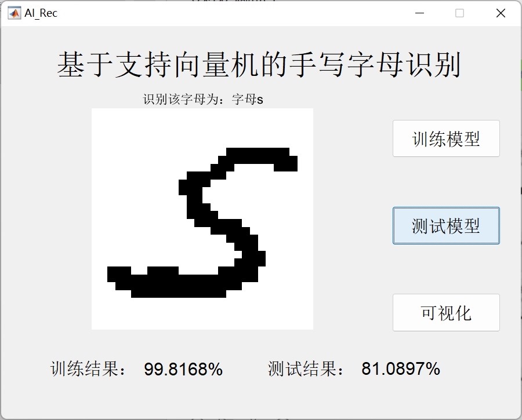The height and width of the screenshot is (420, 522).
Task: Click the heading 基于支持向量机的手写字母识别
Action: (259, 64)
